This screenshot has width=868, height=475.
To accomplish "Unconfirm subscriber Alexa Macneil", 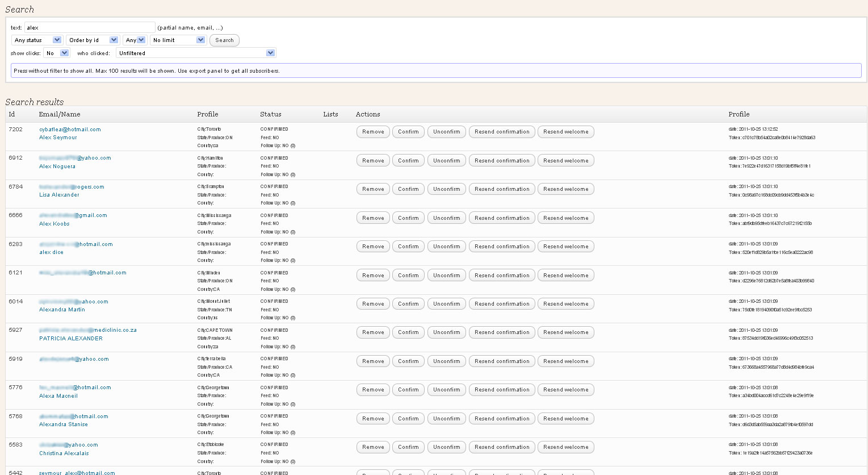I will click(x=446, y=390).
